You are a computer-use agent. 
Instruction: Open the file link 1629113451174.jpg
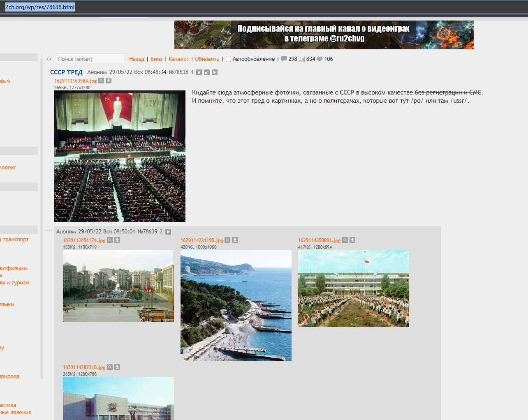tap(84, 240)
